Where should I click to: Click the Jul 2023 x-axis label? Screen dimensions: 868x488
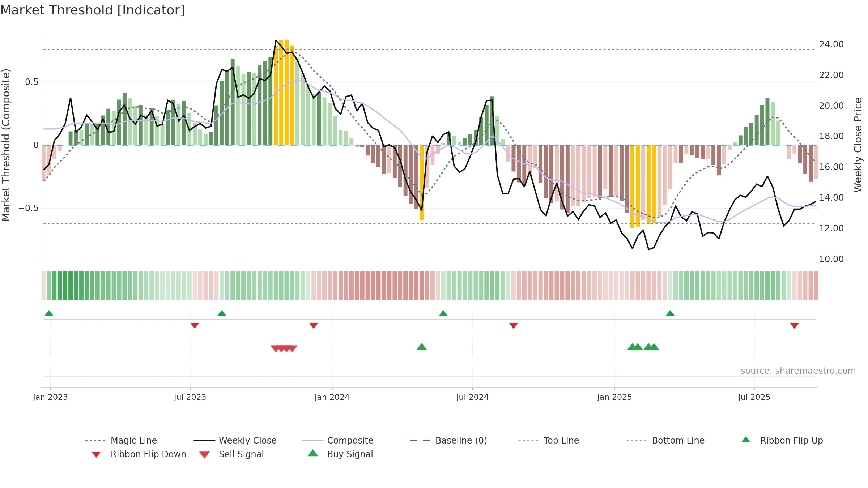[x=190, y=397]
